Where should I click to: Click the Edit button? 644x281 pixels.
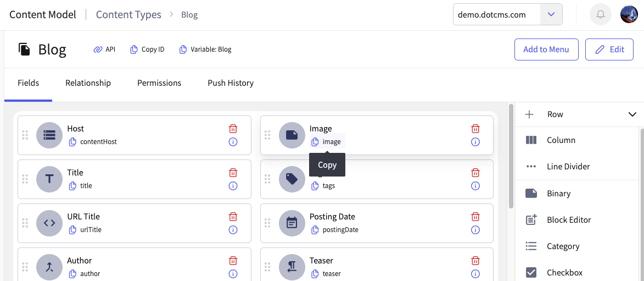tap(609, 49)
